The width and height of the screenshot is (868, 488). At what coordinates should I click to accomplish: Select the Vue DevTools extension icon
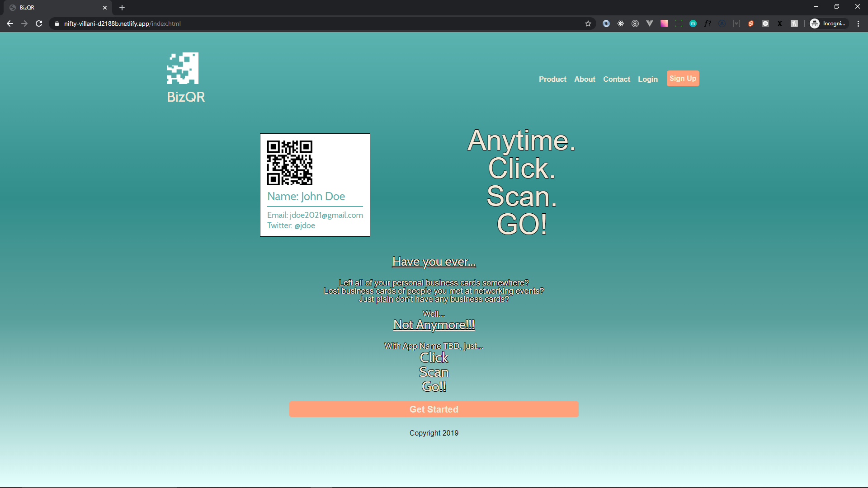(650, 23)
